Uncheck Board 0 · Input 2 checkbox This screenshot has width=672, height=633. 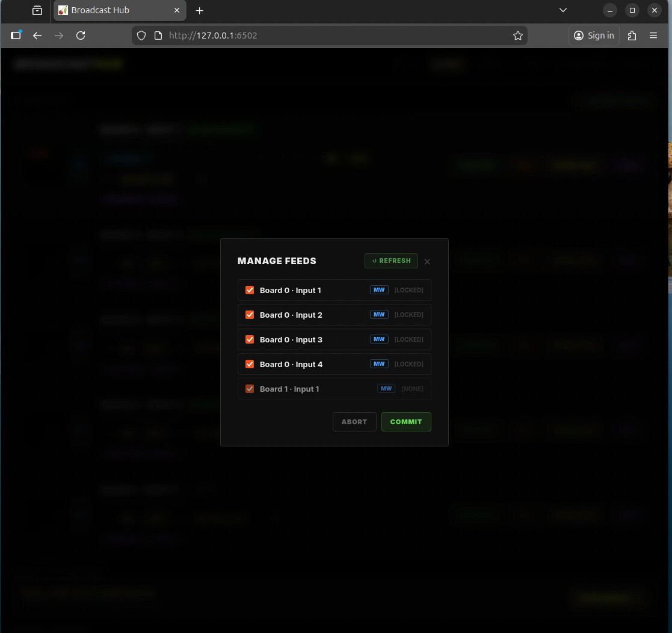(x=250, y=315)
